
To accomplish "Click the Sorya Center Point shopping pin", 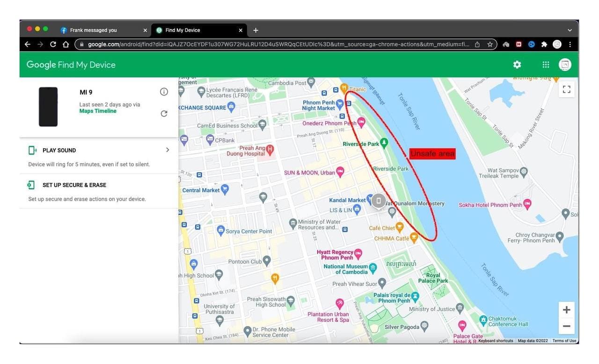I will point(221,230).
